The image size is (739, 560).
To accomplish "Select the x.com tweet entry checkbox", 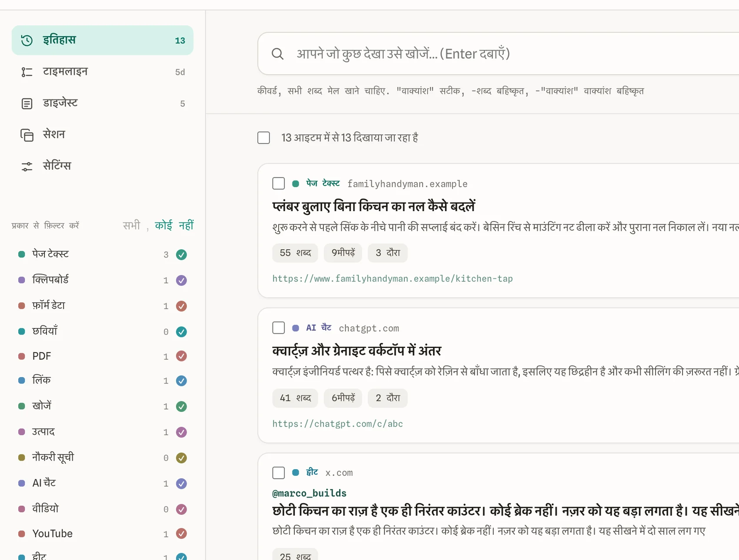I will tap(279, 473).
